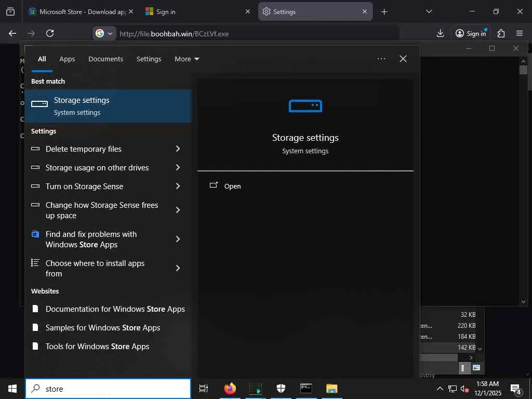
Task: Select the Documents search filter tab
Action: pyautogui.click(x=105, y=59)
